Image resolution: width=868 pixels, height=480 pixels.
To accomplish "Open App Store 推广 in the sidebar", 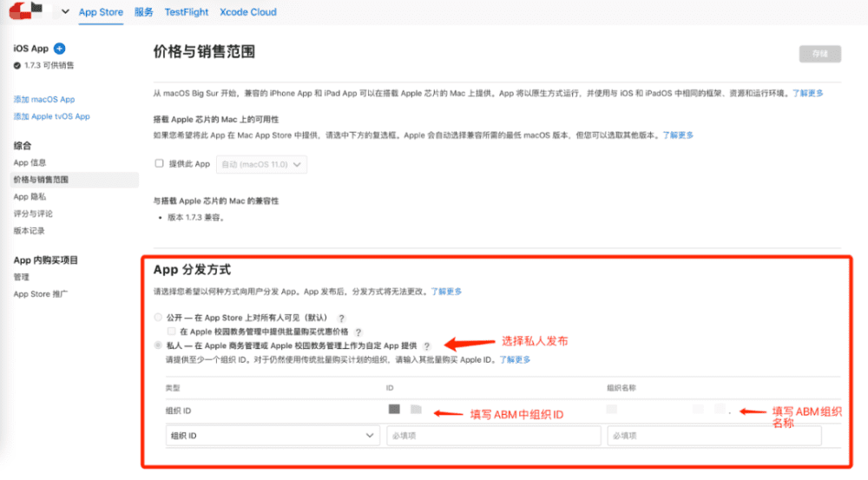I will [x=41, y=294].
